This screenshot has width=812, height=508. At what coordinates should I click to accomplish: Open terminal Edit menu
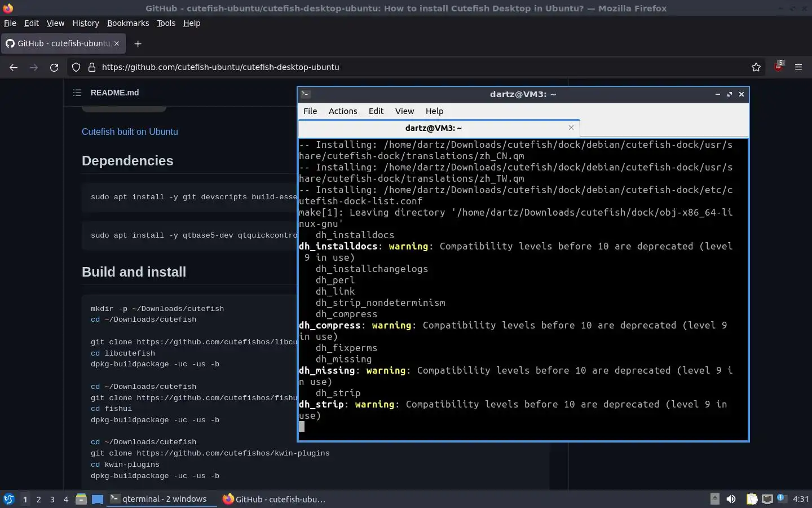tap(376, 111)
